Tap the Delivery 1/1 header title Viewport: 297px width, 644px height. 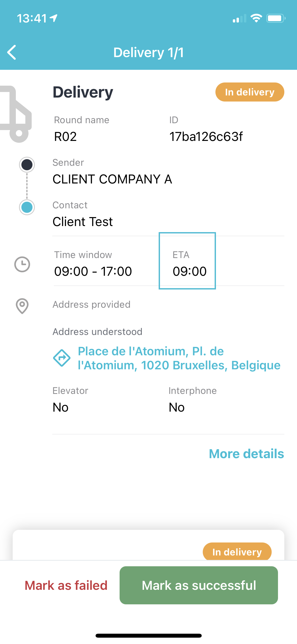tap(148, 52)
